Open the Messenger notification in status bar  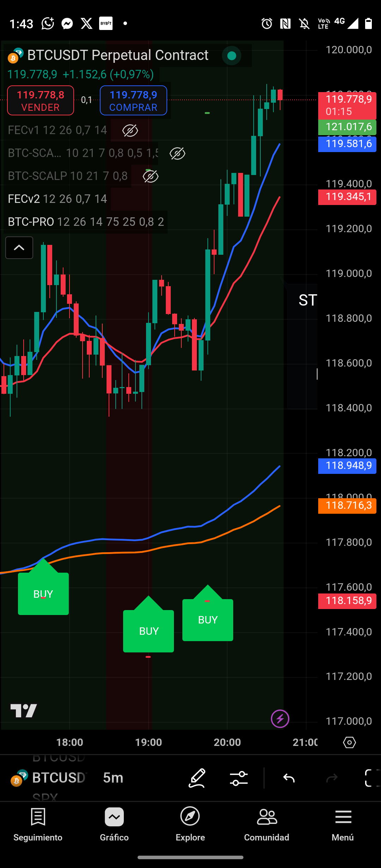point(67,24)
